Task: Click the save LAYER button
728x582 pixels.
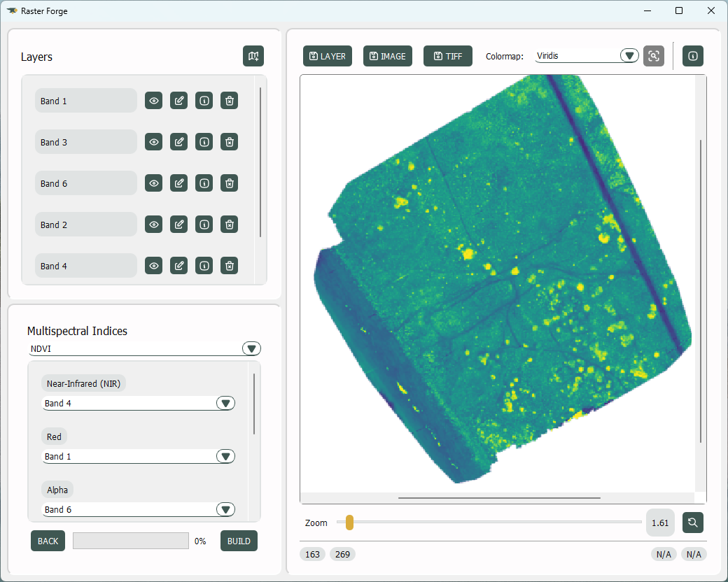Action: [x=328, y=56]
